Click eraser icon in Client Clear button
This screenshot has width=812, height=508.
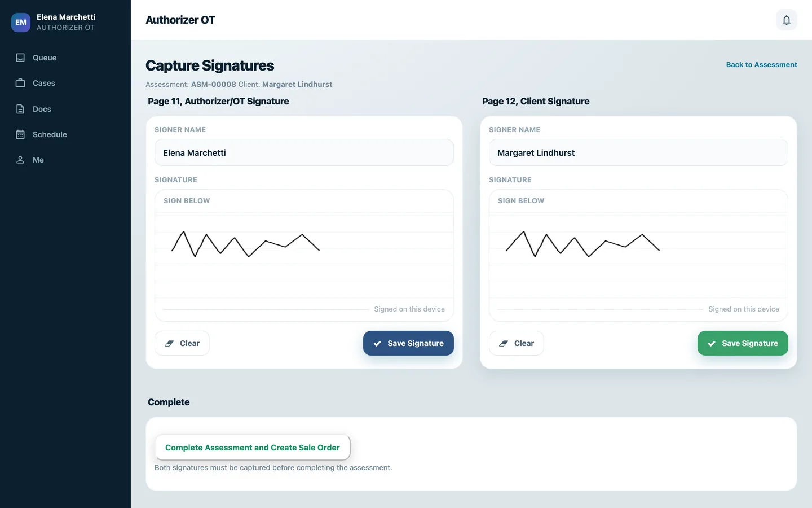click(504, 343)
